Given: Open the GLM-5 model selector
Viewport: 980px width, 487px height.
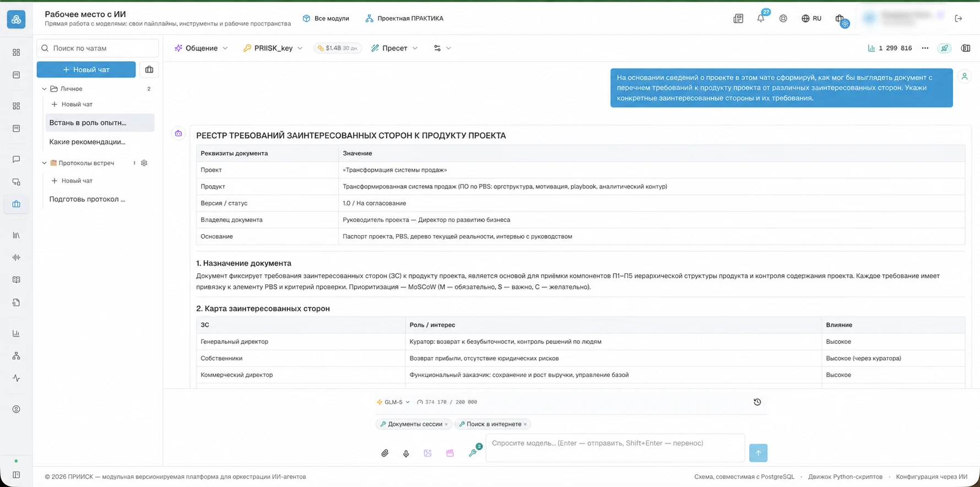Looking at the screenshot, I should tap(393, 402).
